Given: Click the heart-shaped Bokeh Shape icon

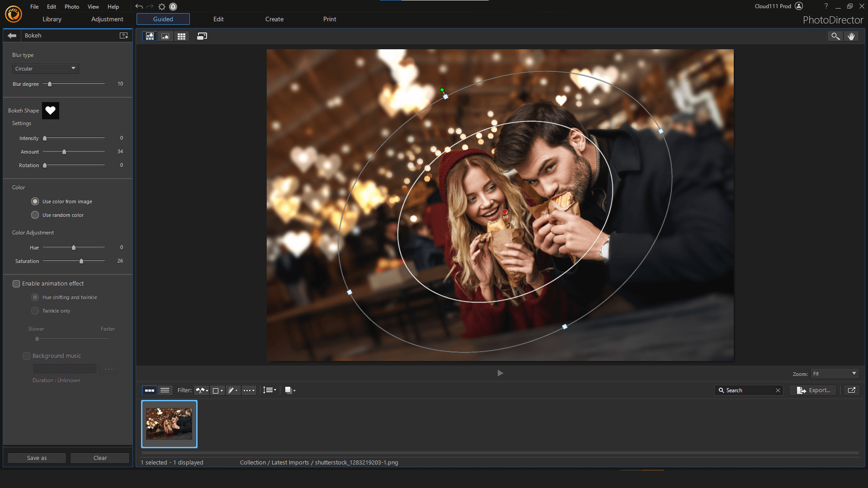Looking at the screenshot, I should click(50, 110).
